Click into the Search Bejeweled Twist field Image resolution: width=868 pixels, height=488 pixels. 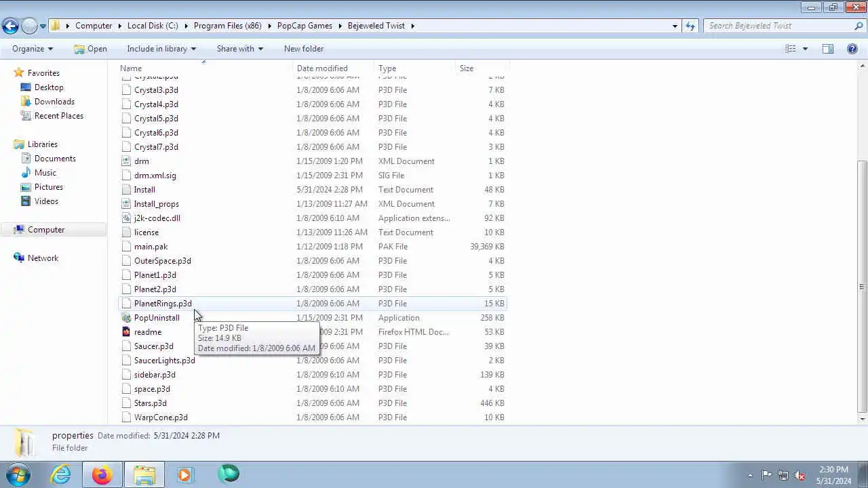[778, 26]
